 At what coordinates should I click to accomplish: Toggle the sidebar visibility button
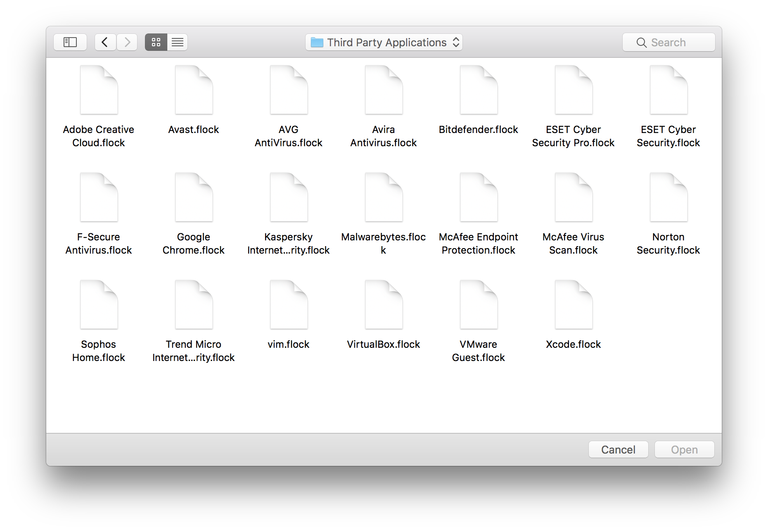pyautogui.click(x=70, y=42)
